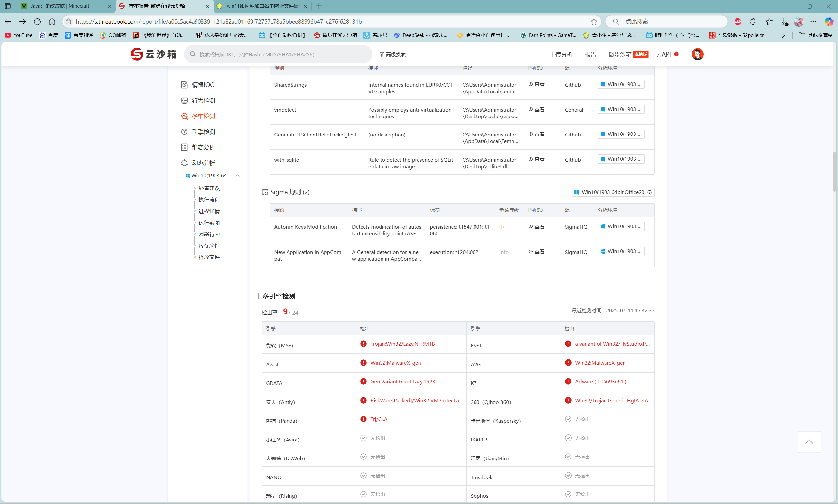This screenshot has height=504, width=838.
Task: Go to 引擎检测 section
Action: (x=198, y=132)
